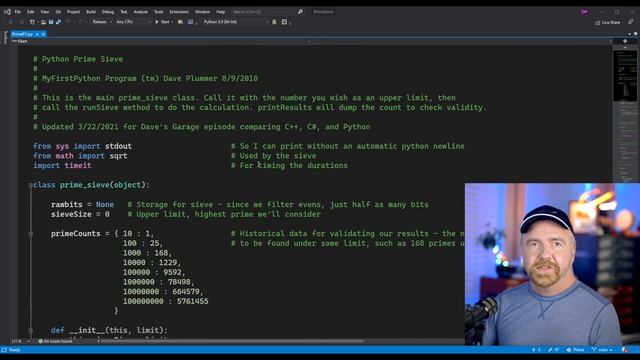Click the horizontal editor scrollbar
Viewport: 640px width, 360px height.
click(x=233, y=341)
